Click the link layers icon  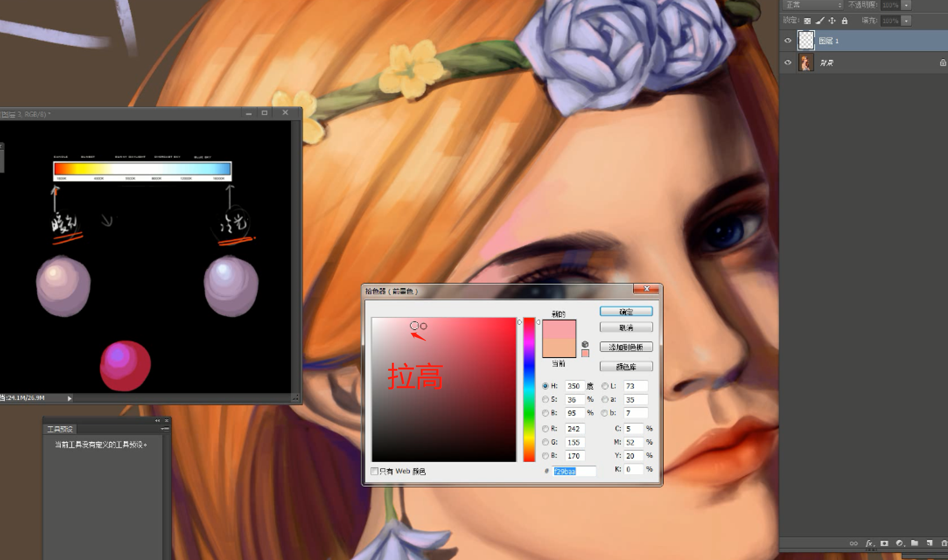[x=854, y=543]
